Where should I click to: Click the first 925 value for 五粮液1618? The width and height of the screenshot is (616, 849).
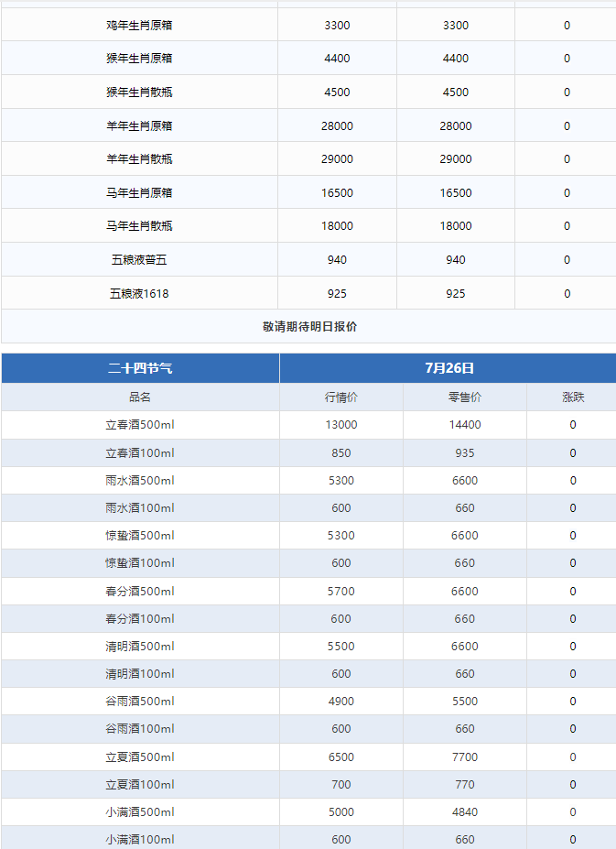337,293
